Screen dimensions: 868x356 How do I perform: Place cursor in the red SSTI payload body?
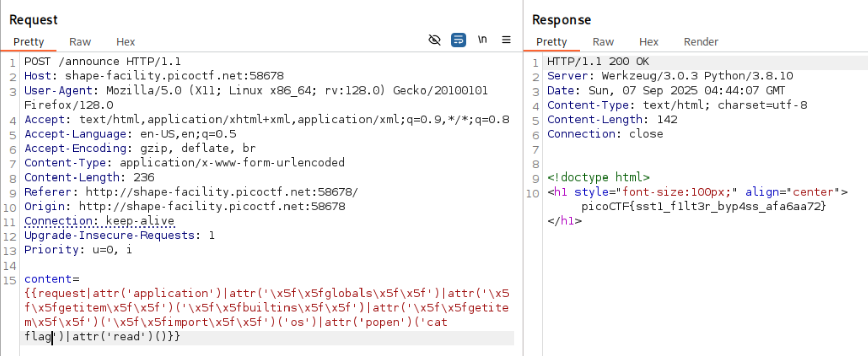point(267,308)
